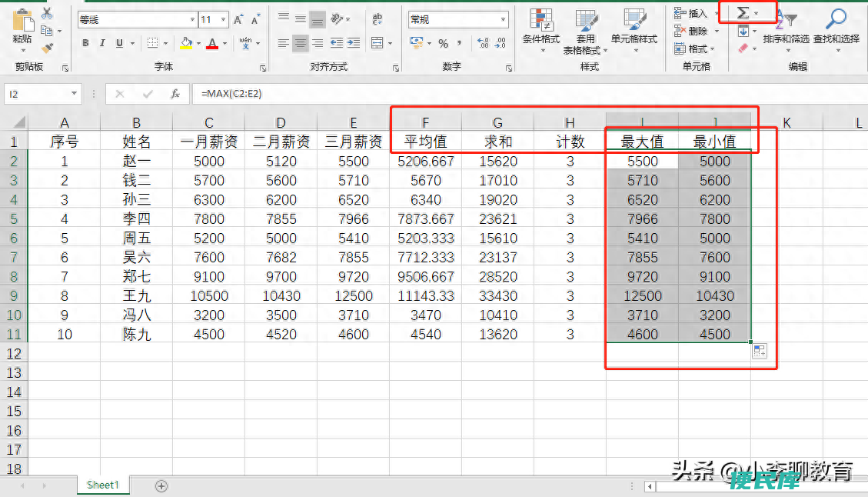Click the Copy icon
This screenshot has height=497, width=868.
[x=47, y=31]
